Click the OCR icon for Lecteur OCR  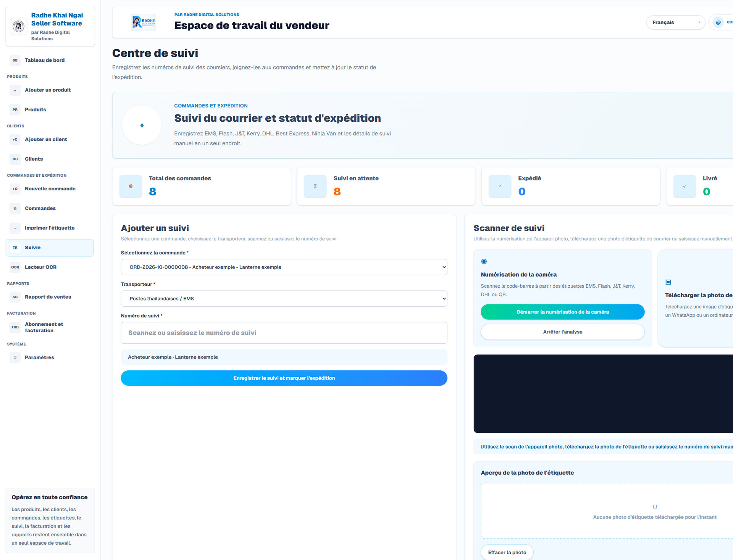[x=15, y=267]
